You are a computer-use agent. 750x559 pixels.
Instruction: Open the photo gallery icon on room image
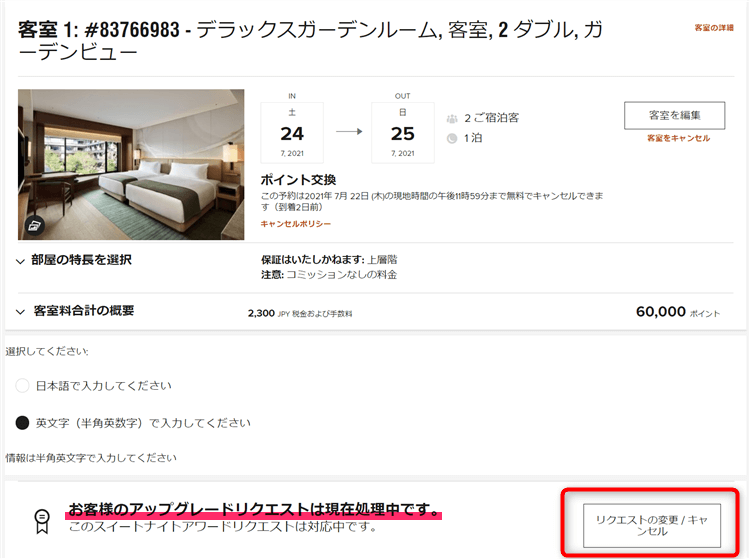[x=35, y=225]
